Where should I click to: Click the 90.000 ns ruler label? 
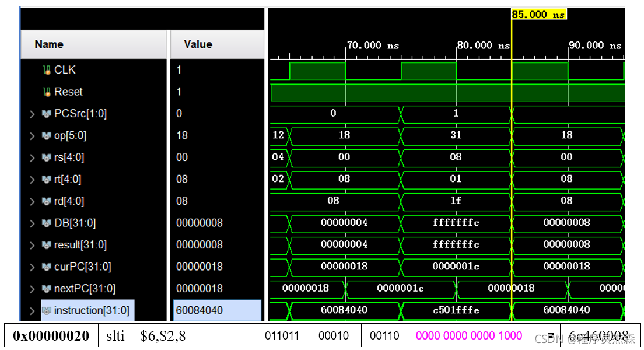tap(595, 45)
